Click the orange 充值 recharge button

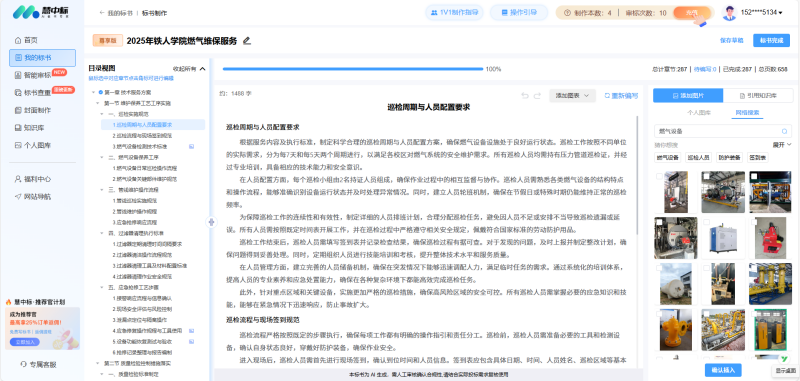tap(691, 13)
